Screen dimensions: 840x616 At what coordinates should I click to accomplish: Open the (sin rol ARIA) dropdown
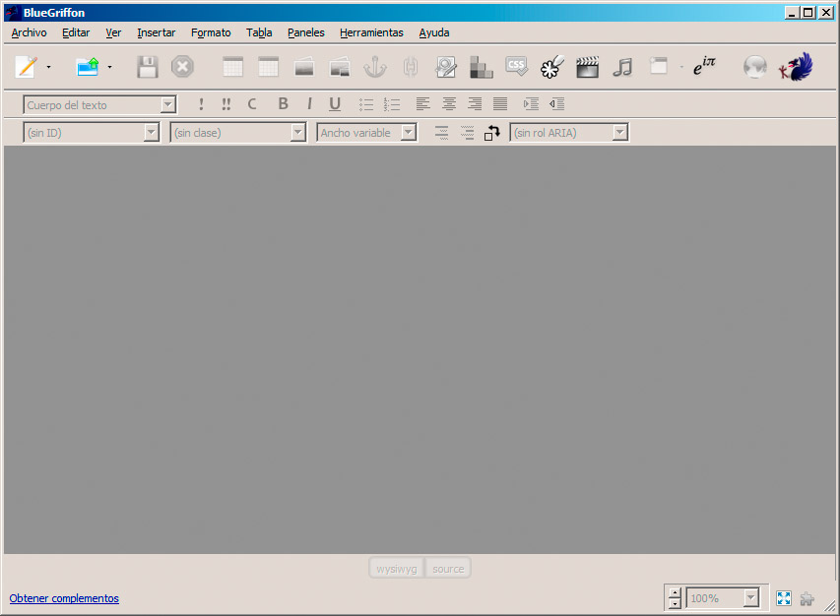(x=569, y=133)
